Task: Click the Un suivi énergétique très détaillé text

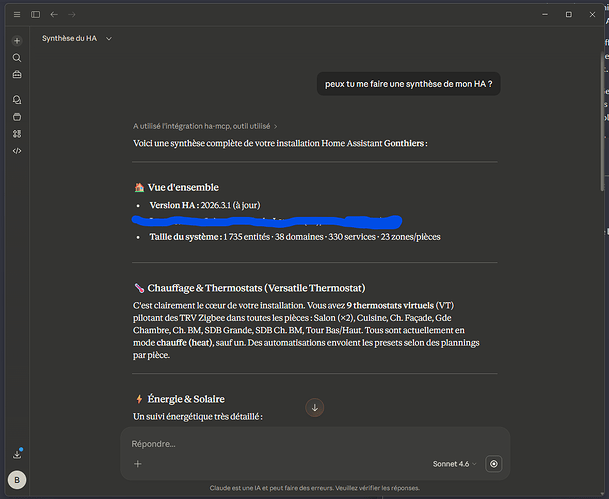Action: pos(198,417)
